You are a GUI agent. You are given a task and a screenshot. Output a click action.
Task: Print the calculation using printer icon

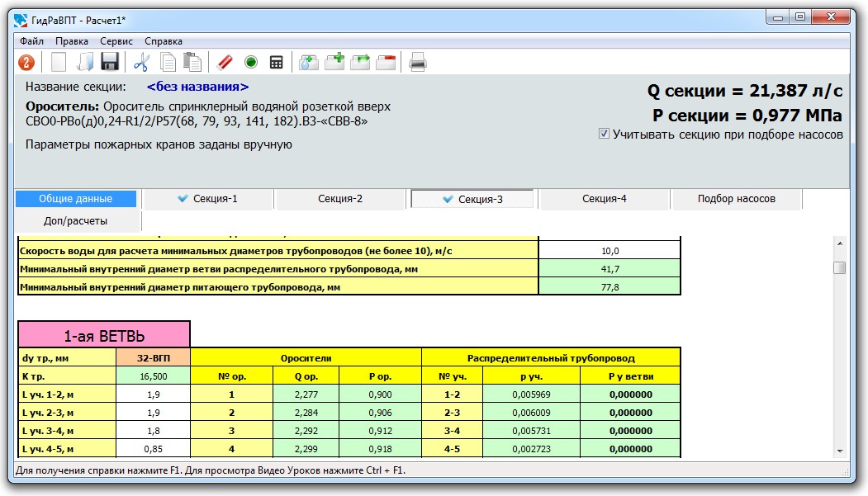pos(418,62)
